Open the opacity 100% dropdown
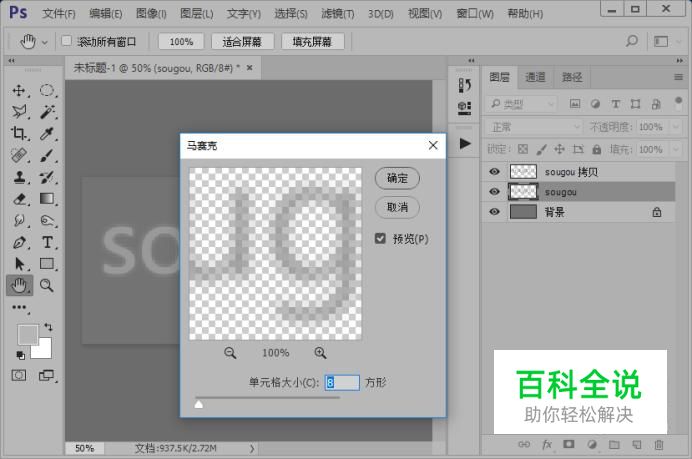The width and height of the screenshot is (692, 459). (x=676, y=127)
